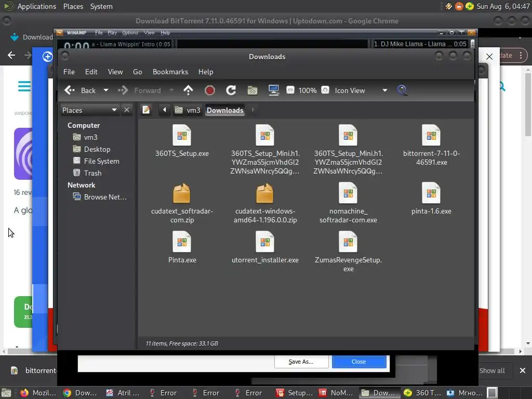Open the Home folder toolbar icon
532x399 pixels.
pyautogui.click(x=252, y=90)
